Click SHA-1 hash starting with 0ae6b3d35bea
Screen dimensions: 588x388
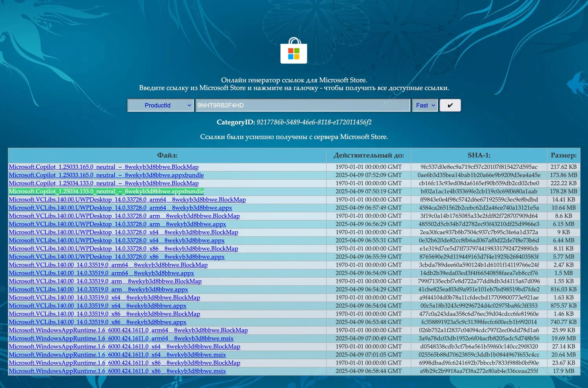479,175
